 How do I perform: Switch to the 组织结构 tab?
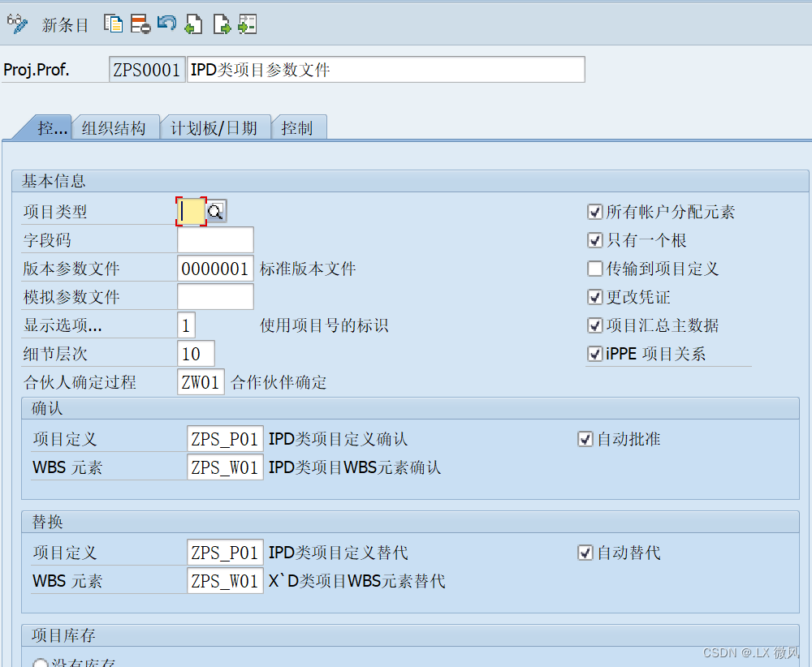coord(115,127)
